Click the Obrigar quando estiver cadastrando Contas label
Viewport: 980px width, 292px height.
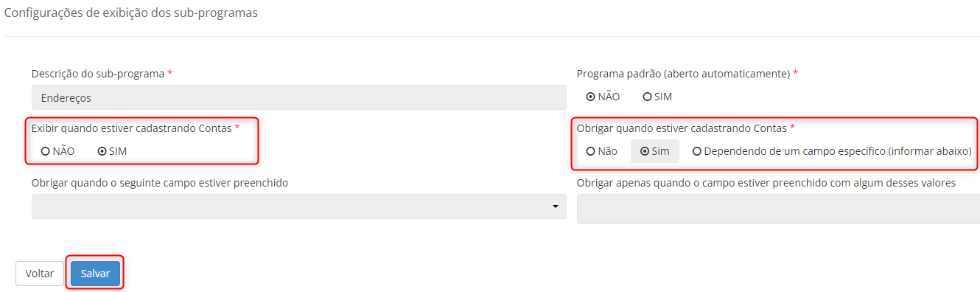pyautogui.click(x=686, y=128)
